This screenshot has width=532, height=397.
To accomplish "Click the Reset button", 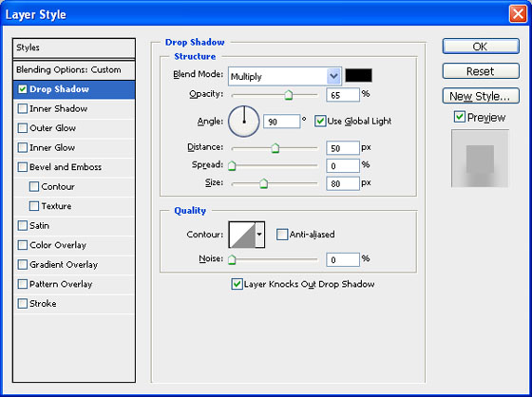I will pyautogui.click(x=481, y=71).
